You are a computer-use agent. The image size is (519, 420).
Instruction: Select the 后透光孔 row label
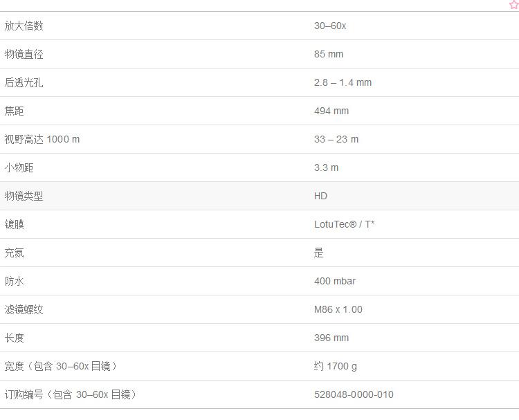pos(24,82)
